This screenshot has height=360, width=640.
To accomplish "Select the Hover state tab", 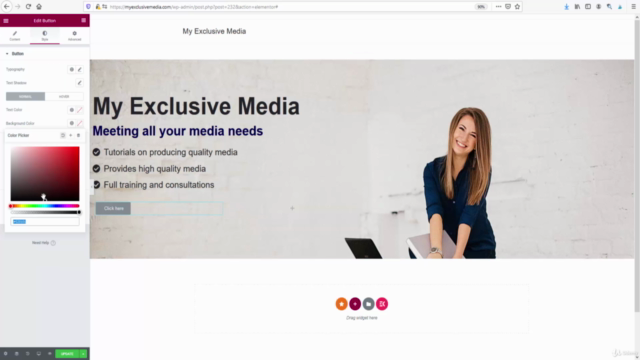I will 64,96.
